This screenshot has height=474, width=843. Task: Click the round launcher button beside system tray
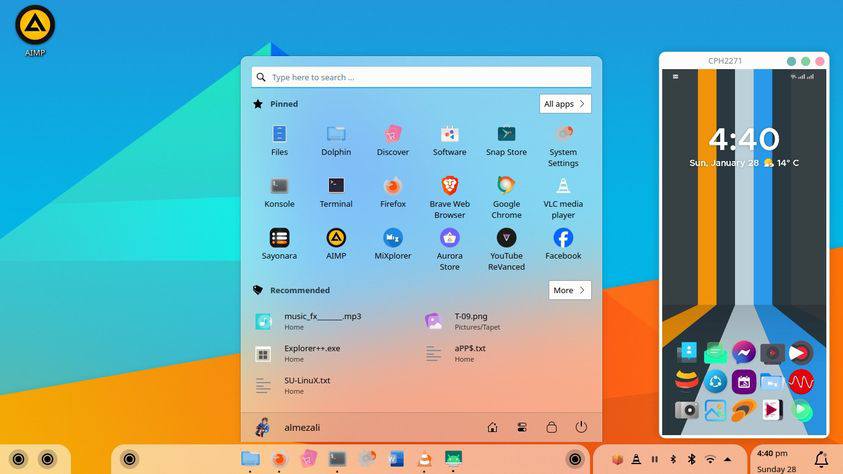pyautogui.click(x=575, y=459)
